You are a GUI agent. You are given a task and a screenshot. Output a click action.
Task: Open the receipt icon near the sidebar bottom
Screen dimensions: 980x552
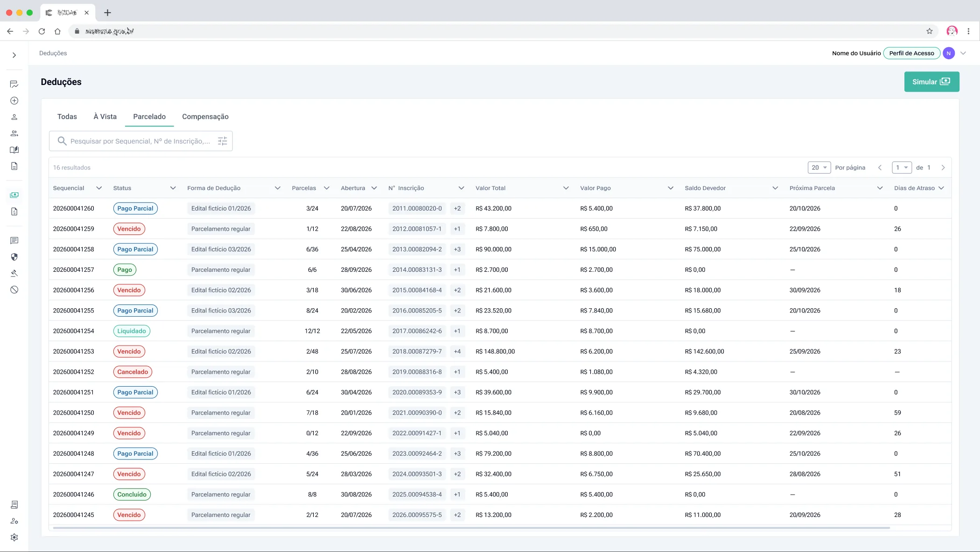click(14, 505)
